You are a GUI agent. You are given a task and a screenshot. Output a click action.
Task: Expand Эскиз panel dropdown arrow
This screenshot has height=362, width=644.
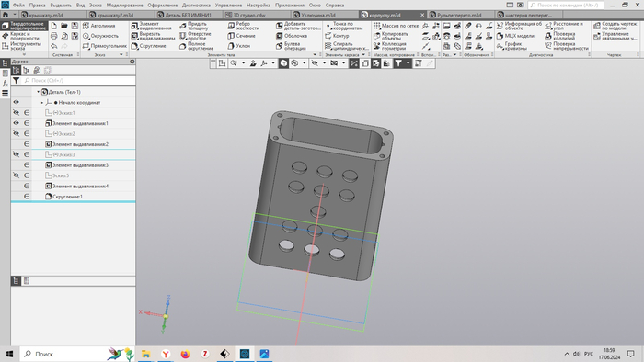(x=121, y=54)
